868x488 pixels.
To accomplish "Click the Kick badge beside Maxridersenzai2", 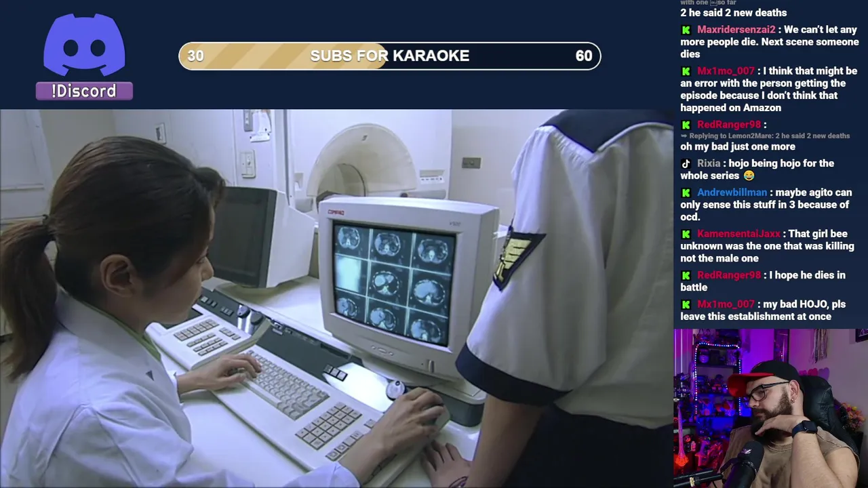I will click(x=686, y=30).
